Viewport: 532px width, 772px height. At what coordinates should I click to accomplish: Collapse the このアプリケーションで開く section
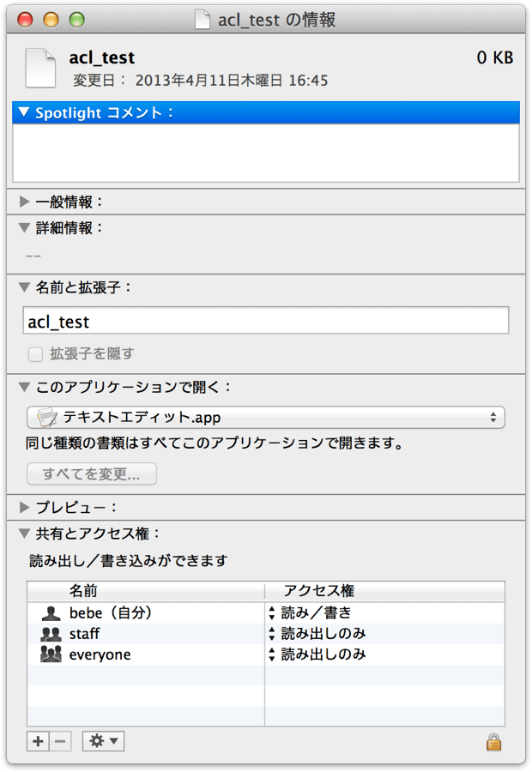24,387
